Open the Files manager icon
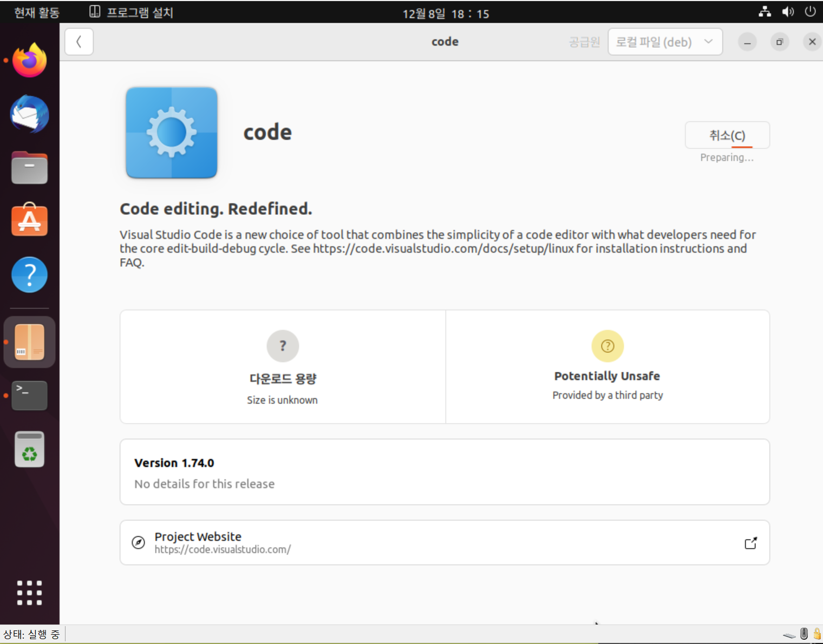This screenshot has width=823, height=644. pos(30,168)
